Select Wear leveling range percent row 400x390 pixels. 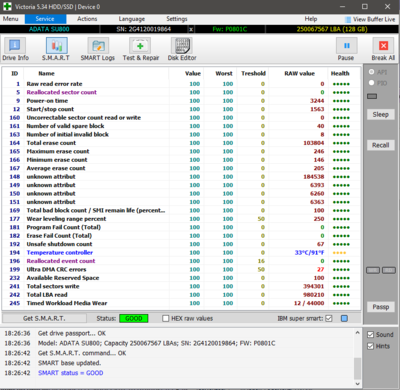(x=181, y=219)
